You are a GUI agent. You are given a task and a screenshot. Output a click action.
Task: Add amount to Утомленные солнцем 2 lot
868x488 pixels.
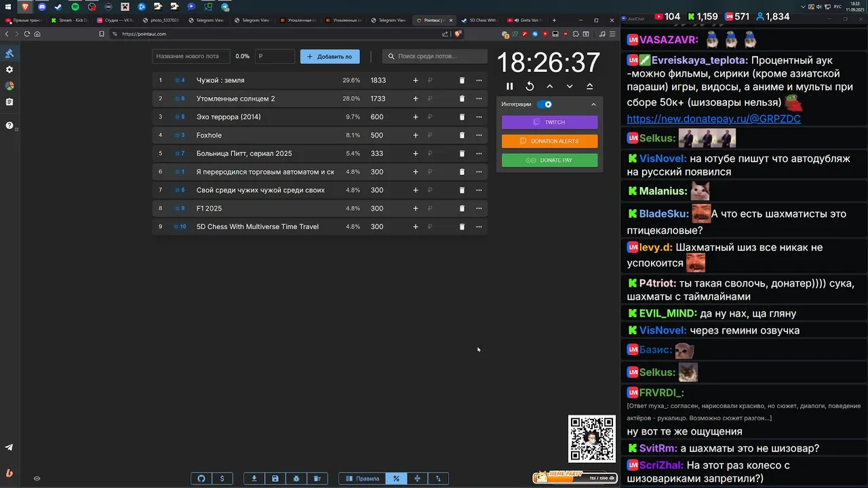(416, 98)
